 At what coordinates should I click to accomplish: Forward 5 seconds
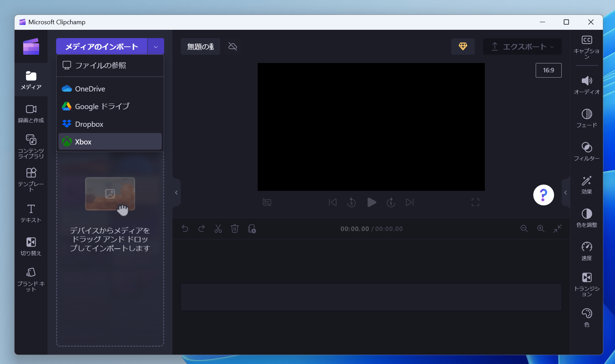click(391, 202)
